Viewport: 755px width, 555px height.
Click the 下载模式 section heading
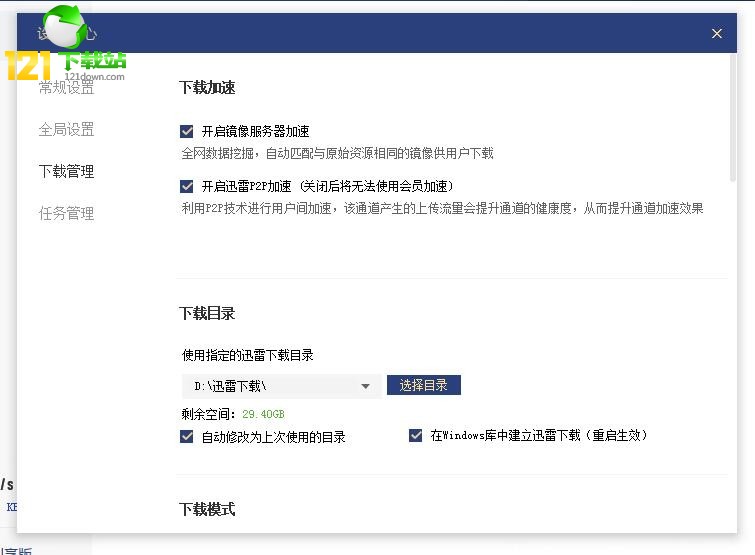click(x=207, y=509)
